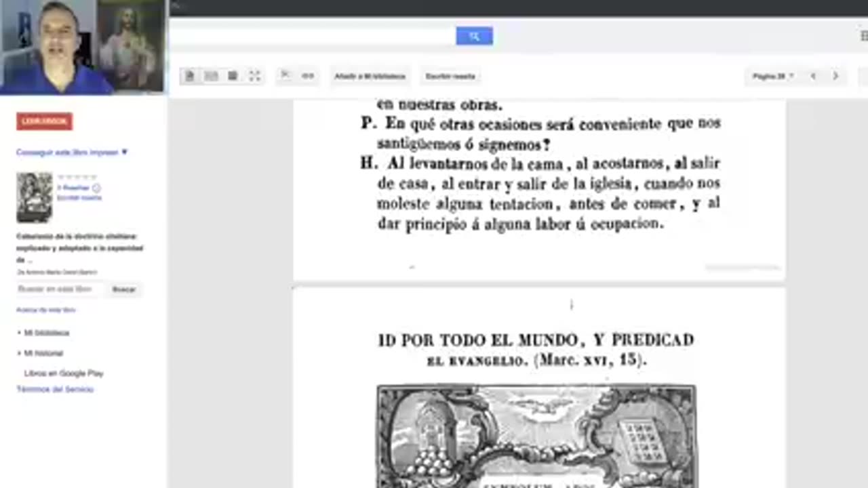
Task: Click the review info circle icon
Action: pos(96,188)
